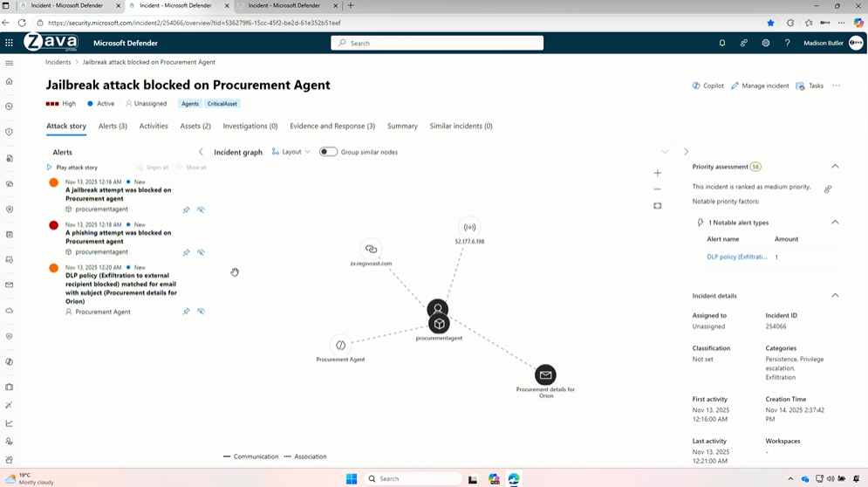Select the Procurement Agent code node
Screen dimensions: 868x487
[x=340, y=345]
